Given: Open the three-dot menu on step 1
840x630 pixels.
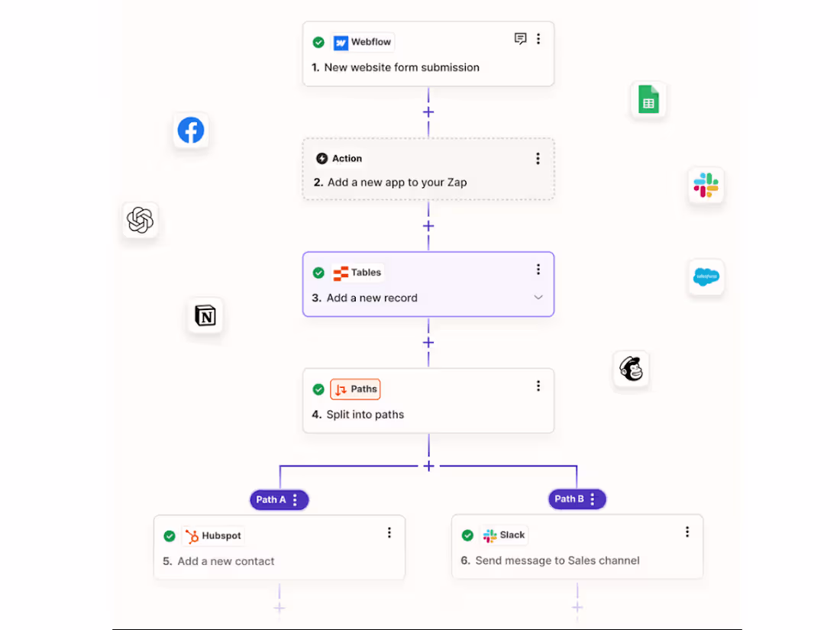Looking at the screenshot, I should tap(538, 38).
